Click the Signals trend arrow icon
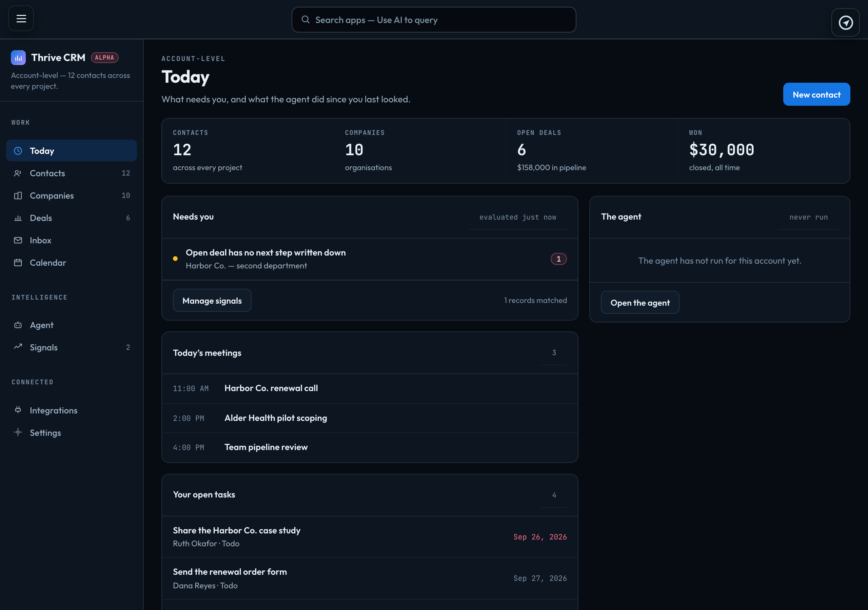 (x=18, y=347)
